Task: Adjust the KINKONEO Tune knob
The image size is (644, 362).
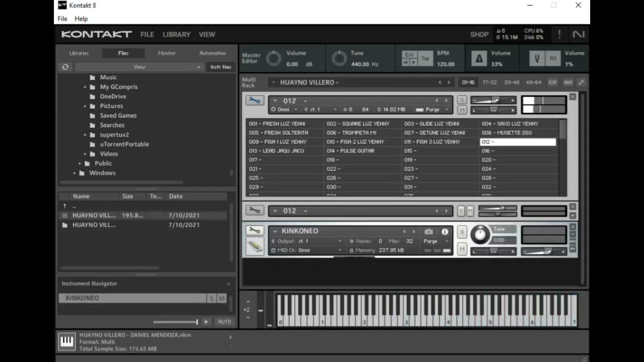Action: (480, 235)
